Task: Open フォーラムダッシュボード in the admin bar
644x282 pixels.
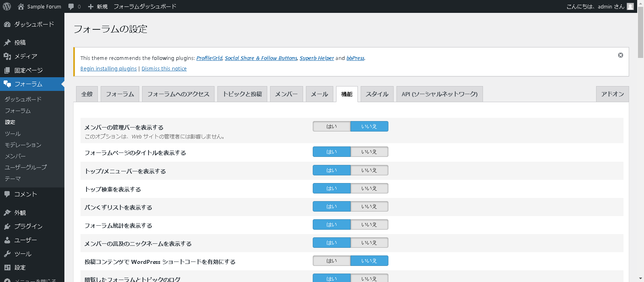Action: pyautogui.click(x=145, y=6)
